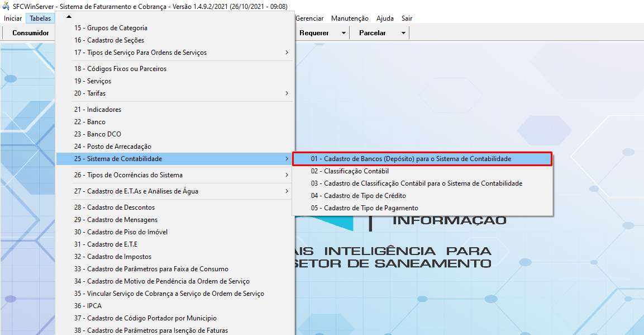The image size is (644, 335).
Task: Select 01 - Cadastro de Bancos (Depósito)
Action: coord(411,159)
